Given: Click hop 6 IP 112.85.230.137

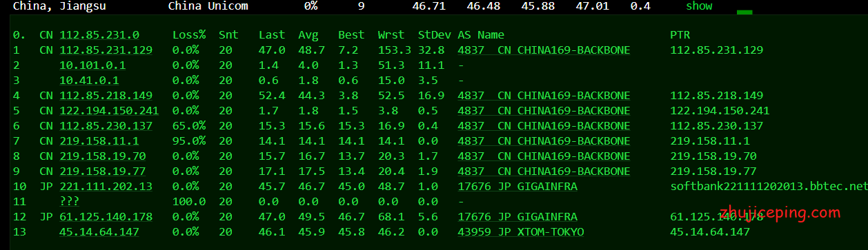Looking at the screenshot, I should [x=106, y=125].
